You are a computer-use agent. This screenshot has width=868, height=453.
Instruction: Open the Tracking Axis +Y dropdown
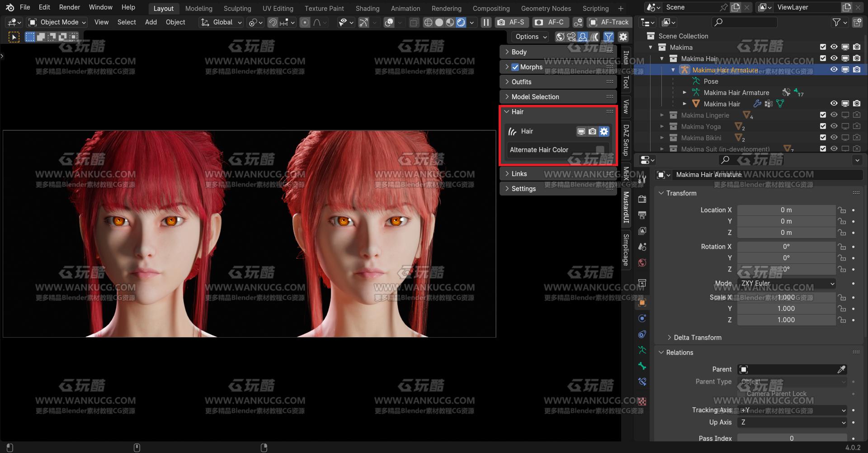tap(792, 410)
